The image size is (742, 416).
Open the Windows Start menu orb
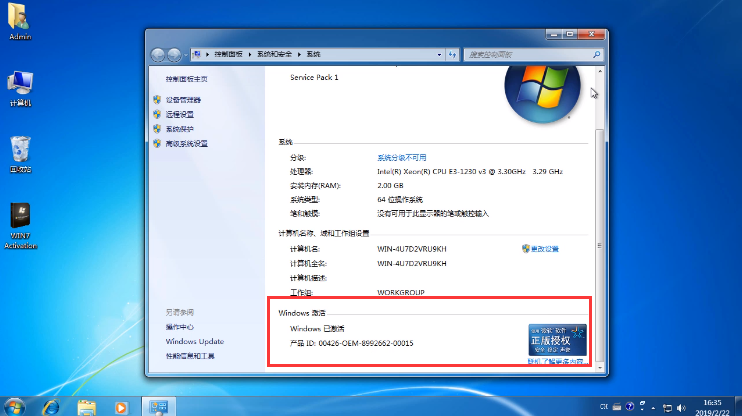point(14,407)
